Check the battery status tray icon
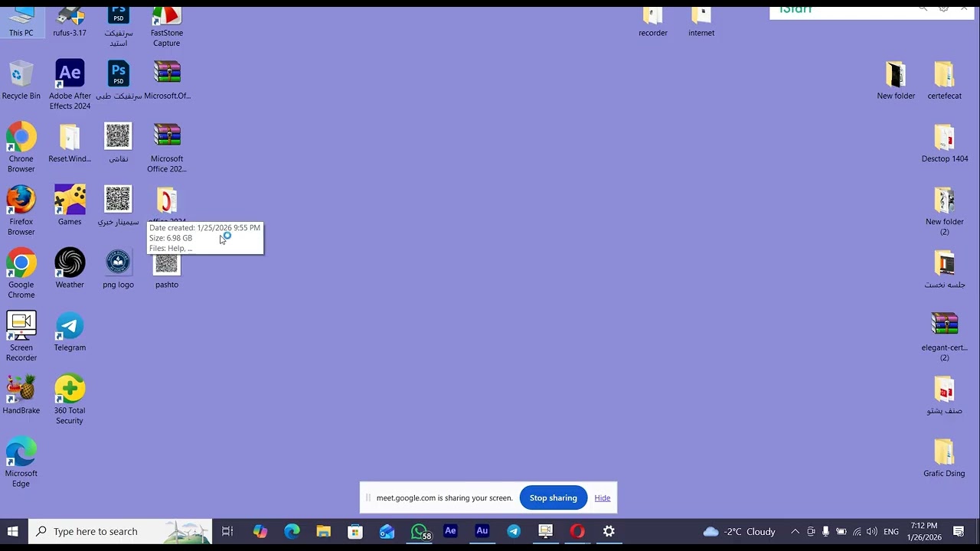This screenshot has height=551, width=980. coord(841,531)
